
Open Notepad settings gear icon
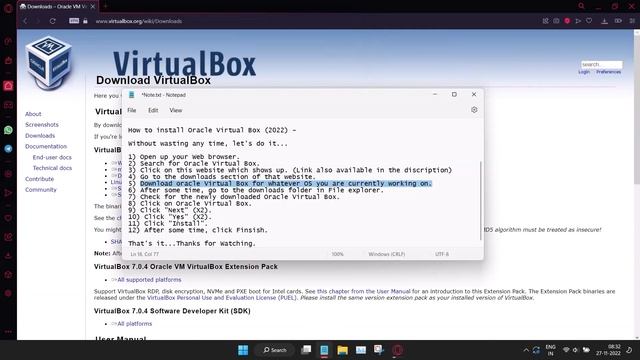tap(474, 110)
